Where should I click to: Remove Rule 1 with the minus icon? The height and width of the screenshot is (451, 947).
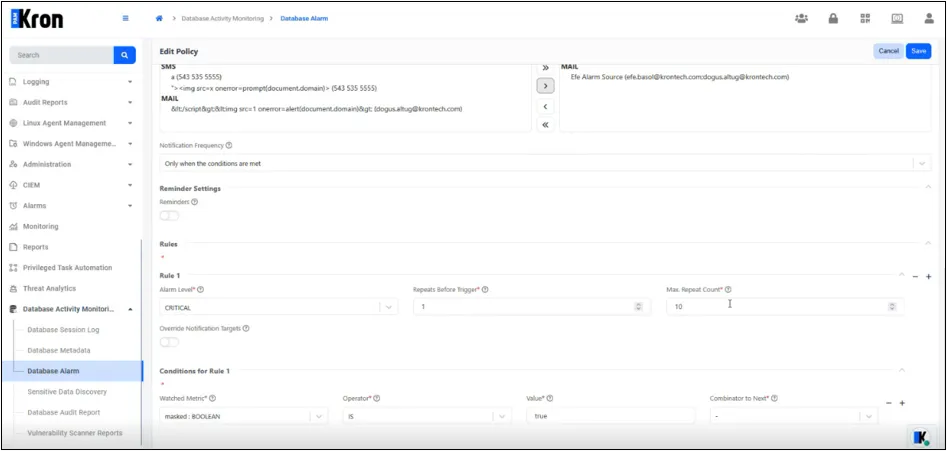click(x=915, y=277)
